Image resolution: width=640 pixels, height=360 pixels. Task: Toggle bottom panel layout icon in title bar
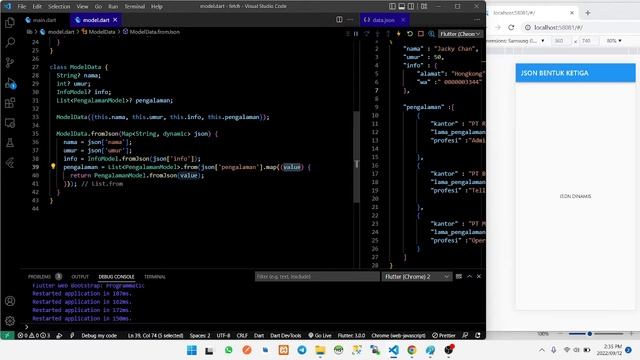(402, 6)
